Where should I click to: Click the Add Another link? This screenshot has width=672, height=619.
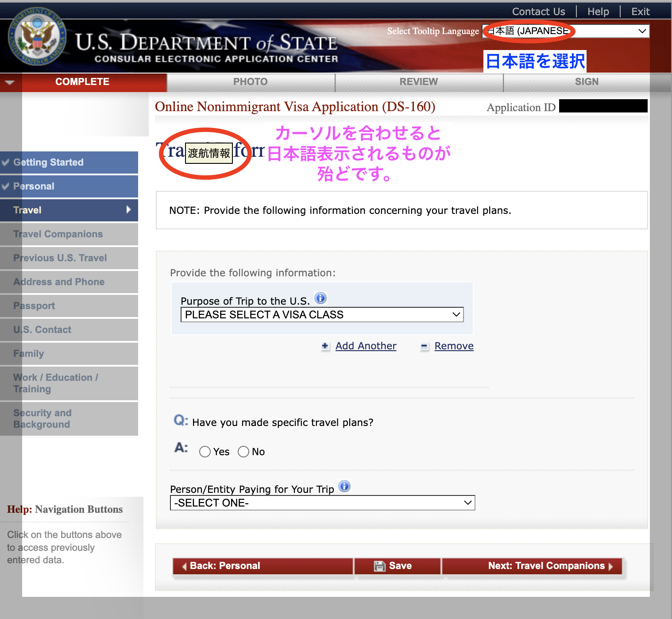[366, 346]
